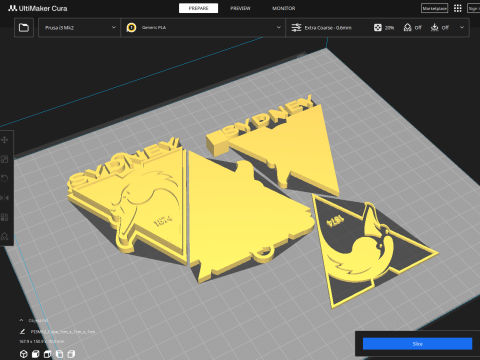Click the blue Slice button
Screen dimensions: 480x360
(x=417, y=344)
